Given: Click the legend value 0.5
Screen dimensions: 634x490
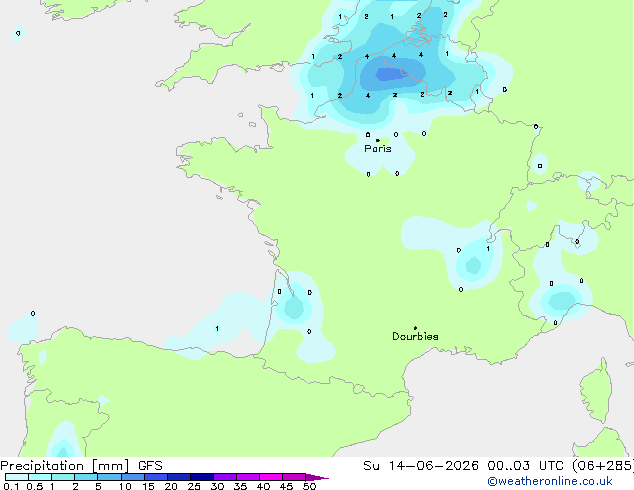Looking at the screenshot, I should 35,486.
